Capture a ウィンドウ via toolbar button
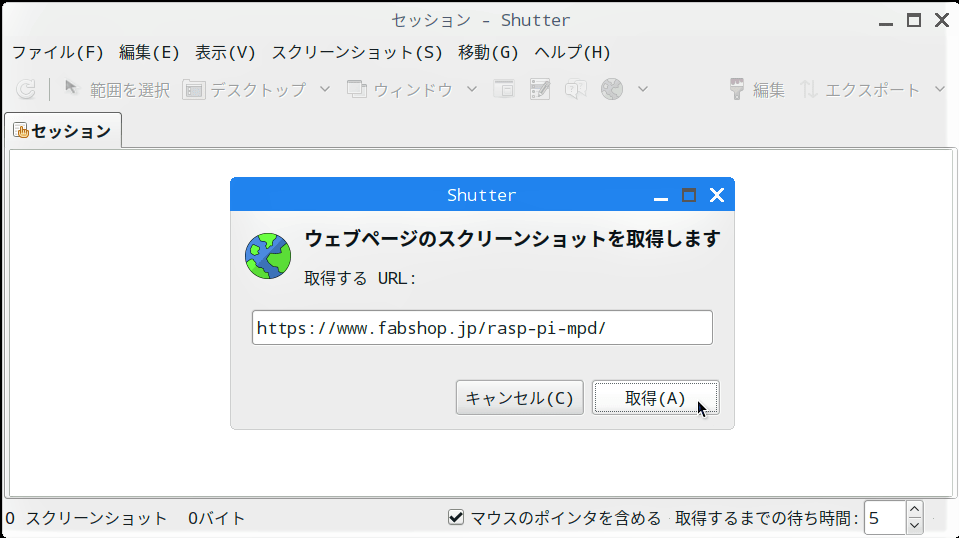The image size is (959, 538). pos(400,89)
